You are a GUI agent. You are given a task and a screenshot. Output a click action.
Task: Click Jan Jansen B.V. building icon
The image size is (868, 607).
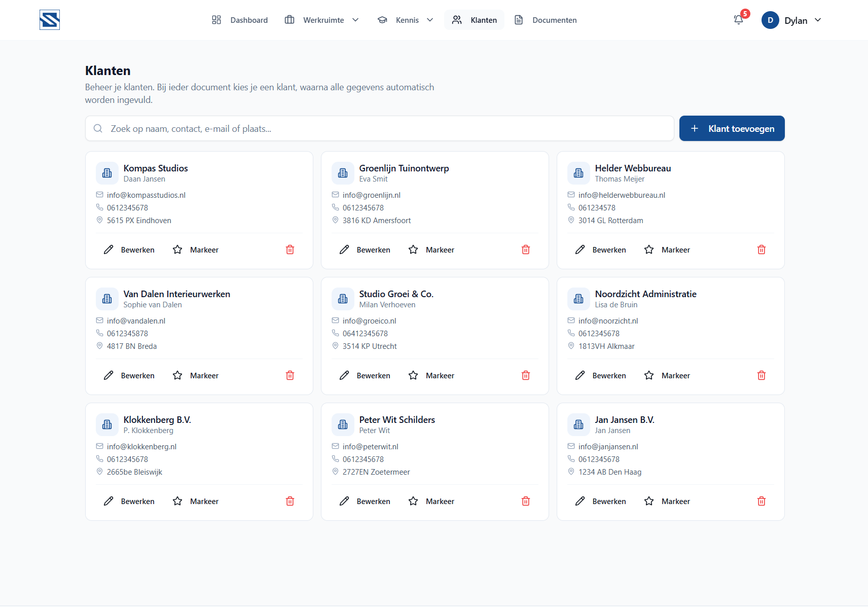tap(578, 424)
